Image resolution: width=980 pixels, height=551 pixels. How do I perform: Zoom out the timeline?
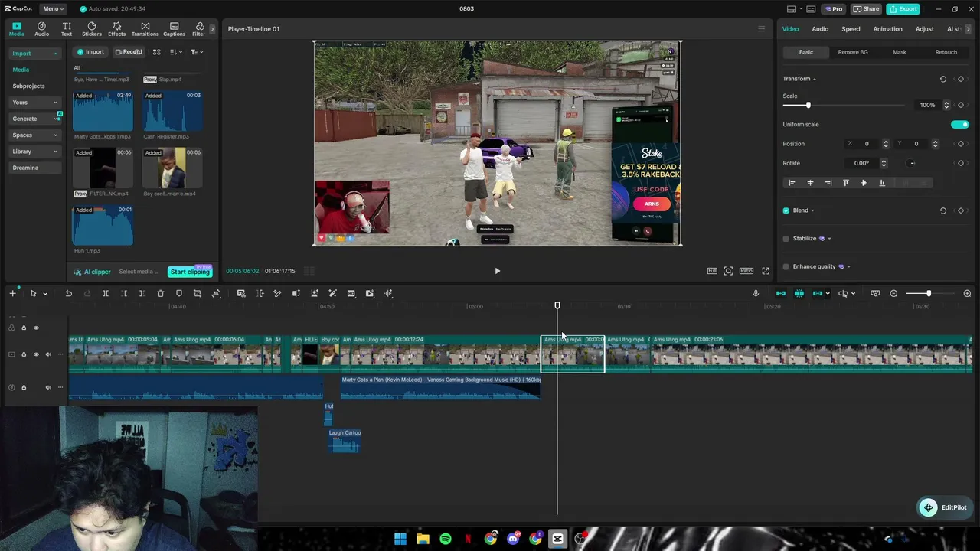pos(894,293)
